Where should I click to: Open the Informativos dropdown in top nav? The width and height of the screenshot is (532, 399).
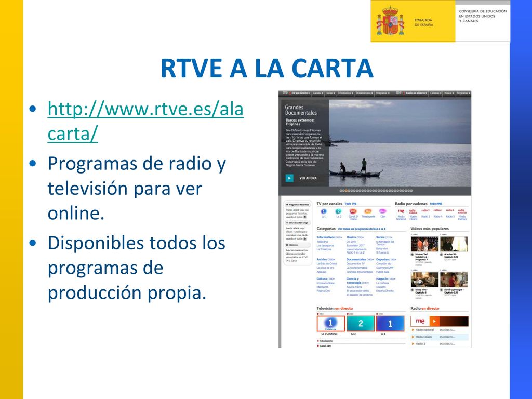click(345, 93)
